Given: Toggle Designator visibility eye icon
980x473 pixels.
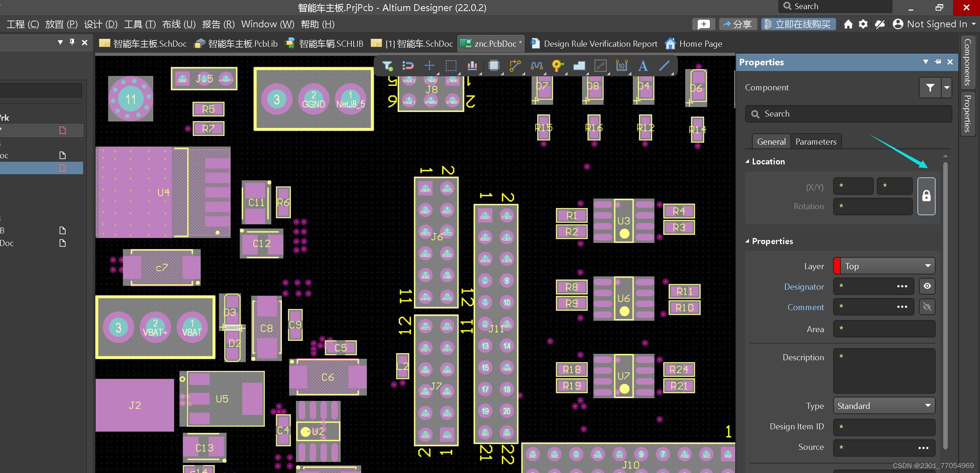Looking at the screenshot, I should point(927,286).
